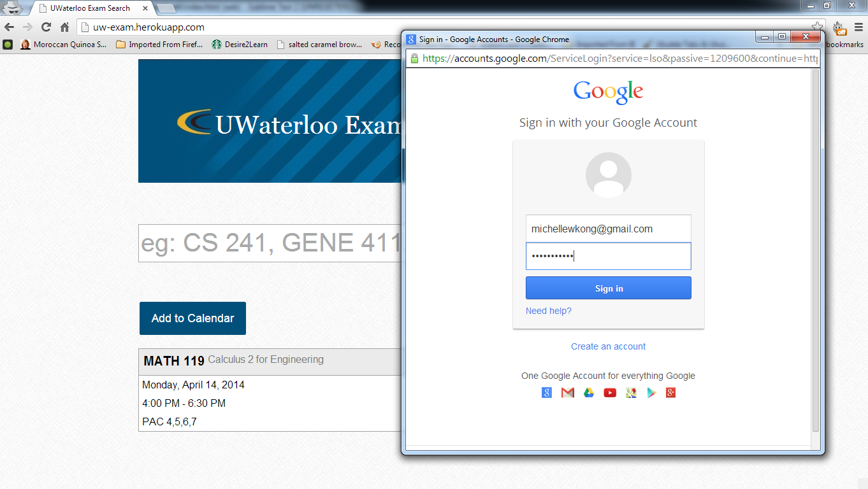Click the forward arrow in main browser toolbar
Viewport: 868px width, 489px height.
pos(27,27)
